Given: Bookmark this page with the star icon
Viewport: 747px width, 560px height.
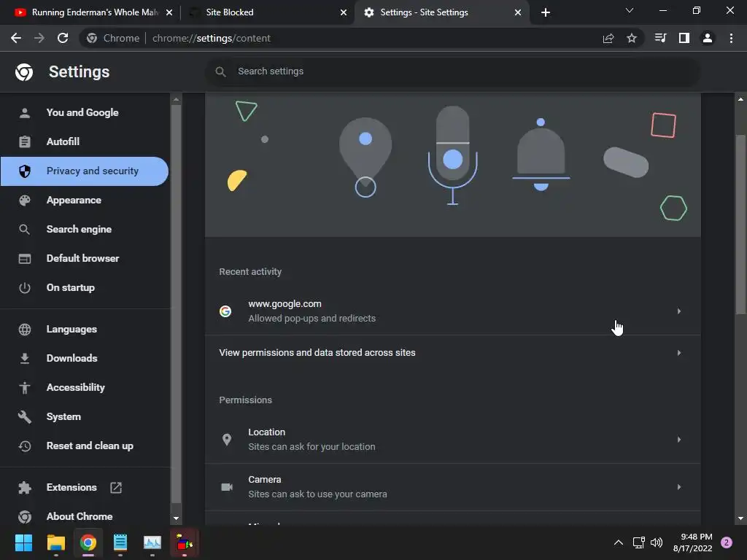Looking at the screenshot, I should (632, 38).
